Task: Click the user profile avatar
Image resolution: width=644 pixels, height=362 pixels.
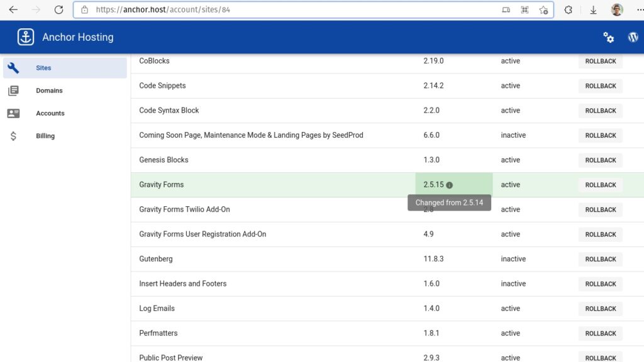Action: coord(617,9)
